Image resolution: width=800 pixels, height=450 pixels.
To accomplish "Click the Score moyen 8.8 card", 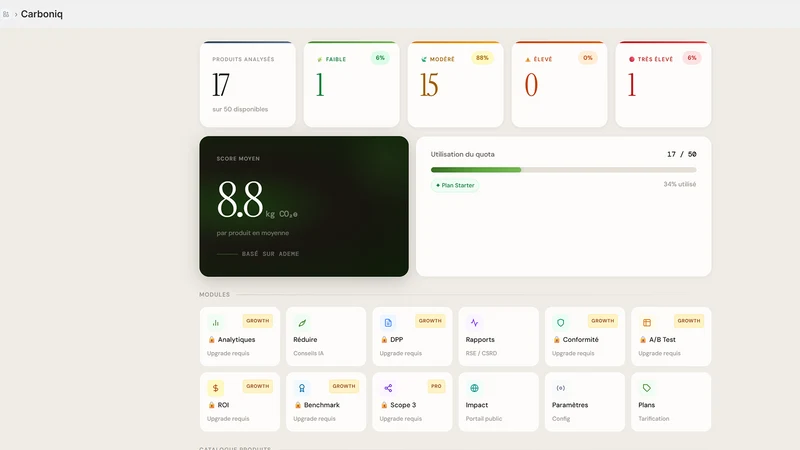I will click(304, 206).
